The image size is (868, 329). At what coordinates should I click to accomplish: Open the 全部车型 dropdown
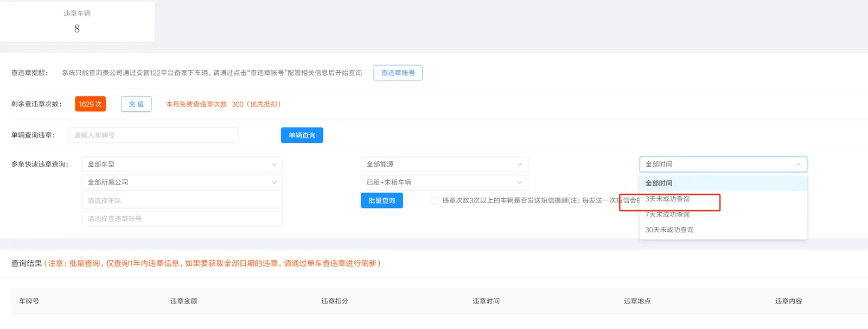(182, 164)
